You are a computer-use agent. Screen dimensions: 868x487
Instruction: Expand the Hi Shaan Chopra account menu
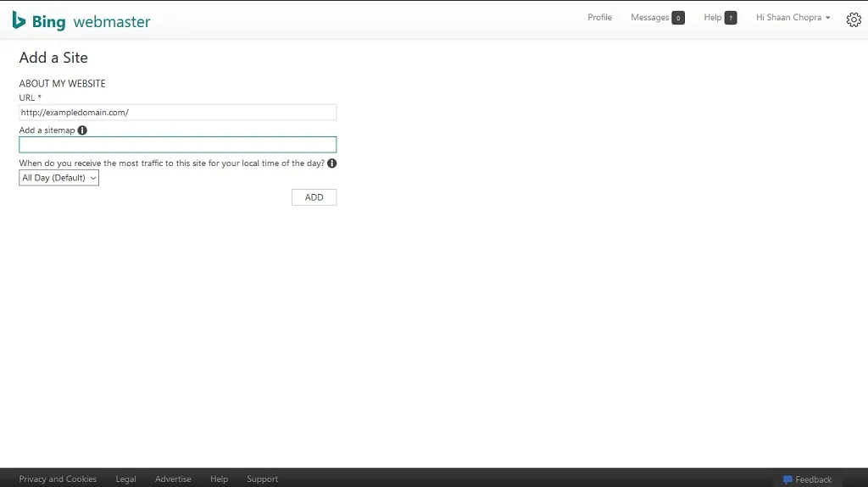pyautogui.click(x=793, y=17)
